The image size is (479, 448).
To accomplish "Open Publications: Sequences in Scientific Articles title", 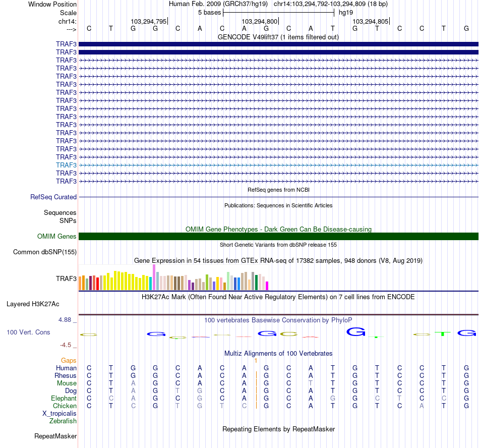I will tap(278, 205).
